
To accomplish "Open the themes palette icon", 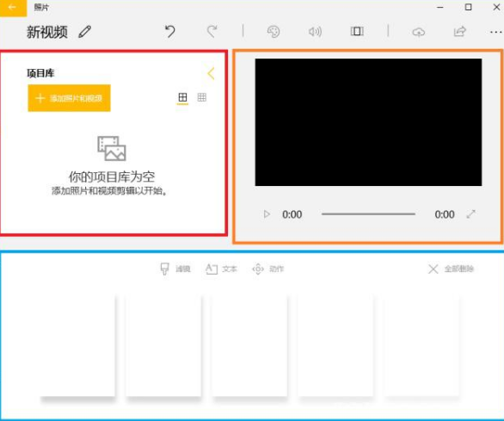I will point(274,32).
